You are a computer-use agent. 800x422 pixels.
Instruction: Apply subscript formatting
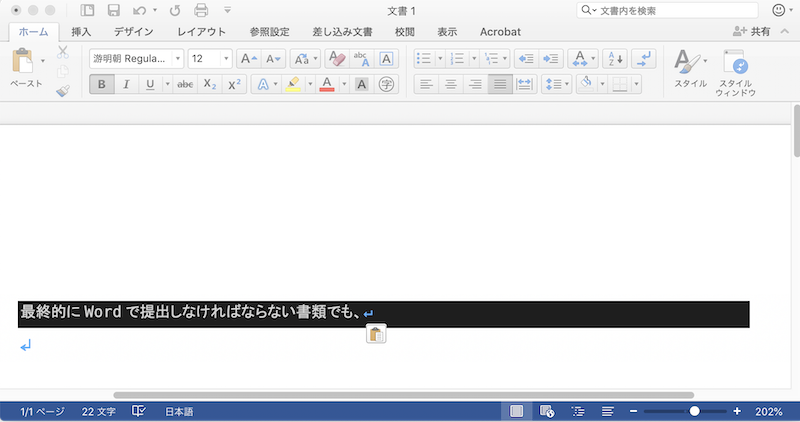pyautogui.click(x=210, y=84)
